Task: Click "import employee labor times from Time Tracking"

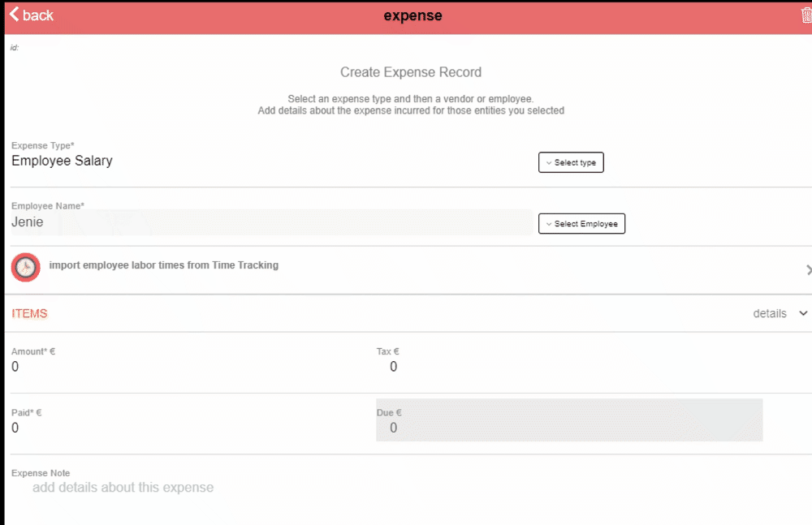Action: (x=164, y=265)
